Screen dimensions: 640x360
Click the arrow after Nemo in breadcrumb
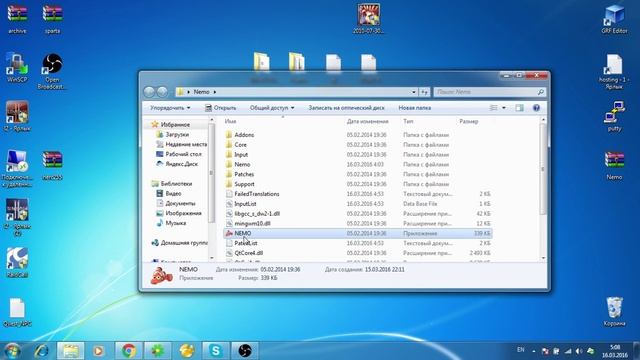click(x=215, y=92)
